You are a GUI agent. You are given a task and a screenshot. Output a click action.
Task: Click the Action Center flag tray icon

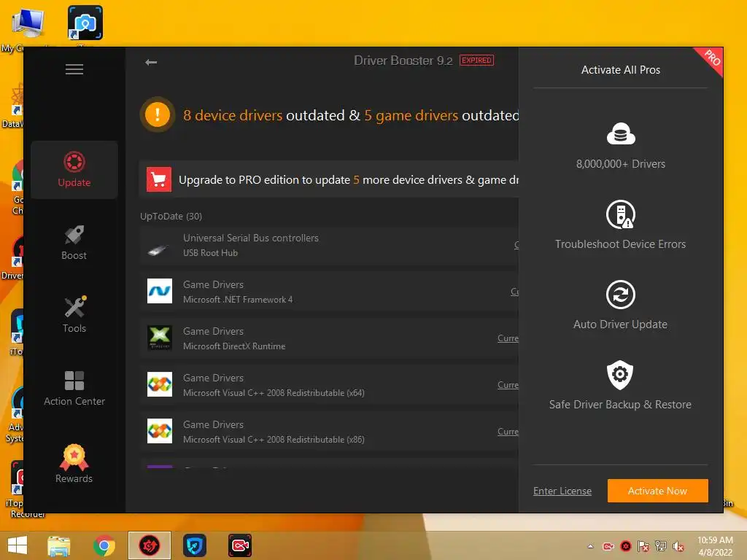click(x=643, y=546)
